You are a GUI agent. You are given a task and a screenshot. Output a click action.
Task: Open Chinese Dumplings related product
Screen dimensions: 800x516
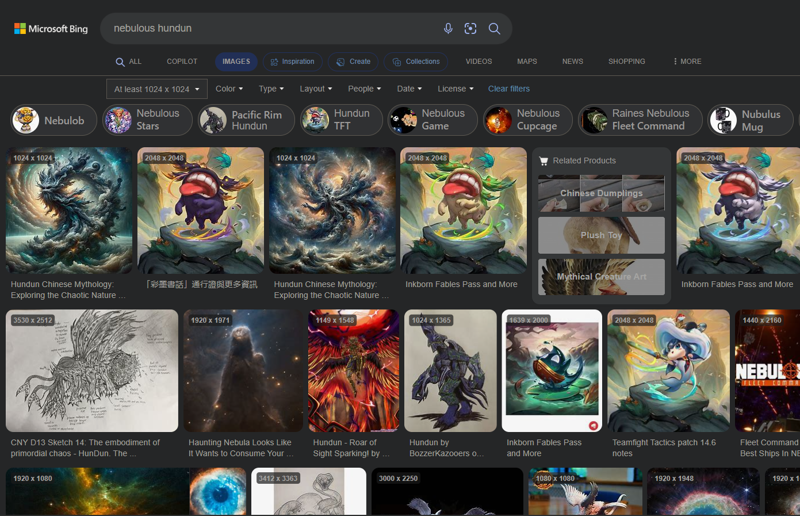click(x=602, y=193)
